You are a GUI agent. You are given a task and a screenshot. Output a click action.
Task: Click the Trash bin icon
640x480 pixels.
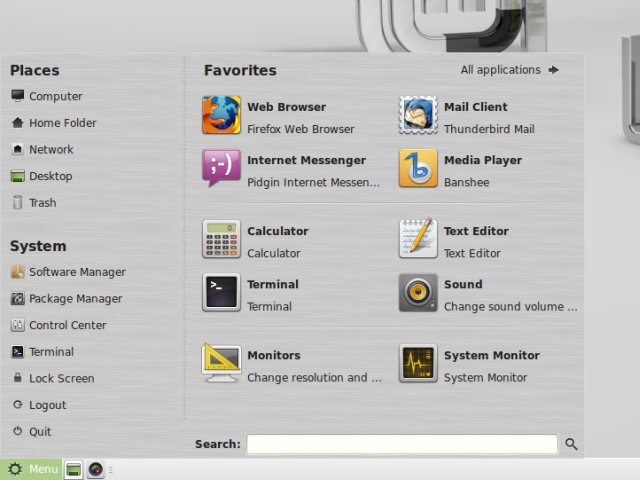click(18, 202)
